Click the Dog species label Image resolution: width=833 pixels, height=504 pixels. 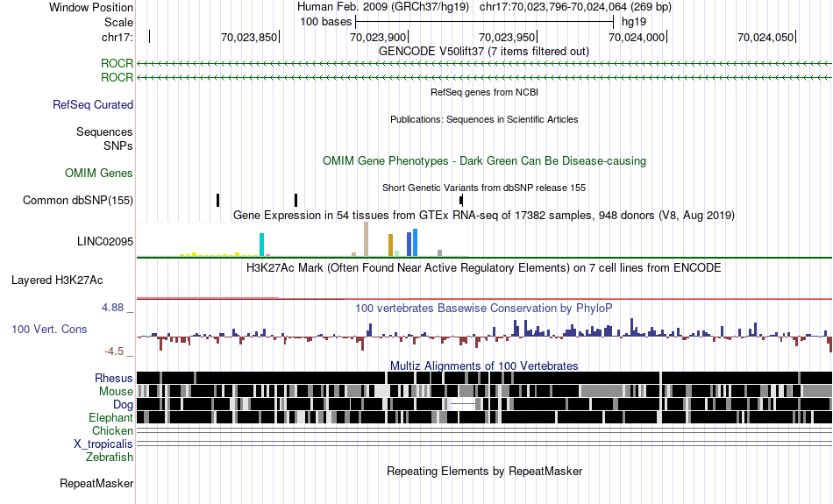[123, 405]
